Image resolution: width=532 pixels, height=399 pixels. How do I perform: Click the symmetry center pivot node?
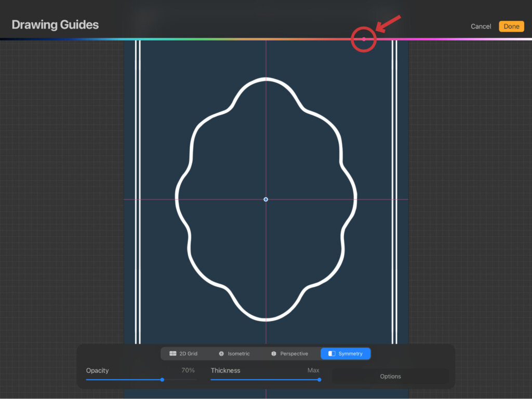tap(266, 199)
